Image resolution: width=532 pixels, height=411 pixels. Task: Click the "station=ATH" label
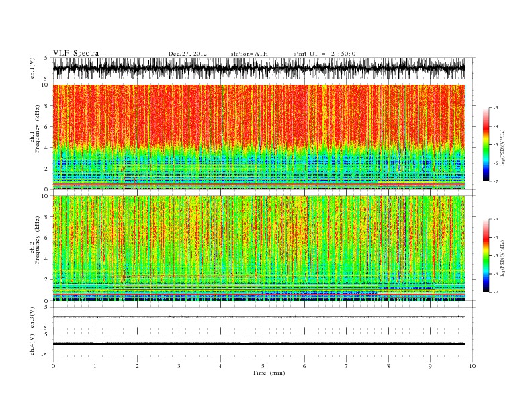(249, 54)
